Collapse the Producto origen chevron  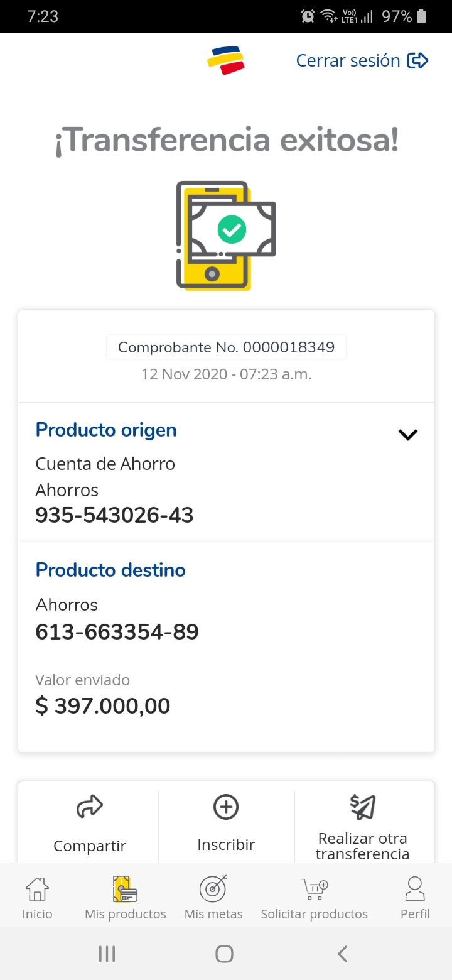tap(408, 435)
